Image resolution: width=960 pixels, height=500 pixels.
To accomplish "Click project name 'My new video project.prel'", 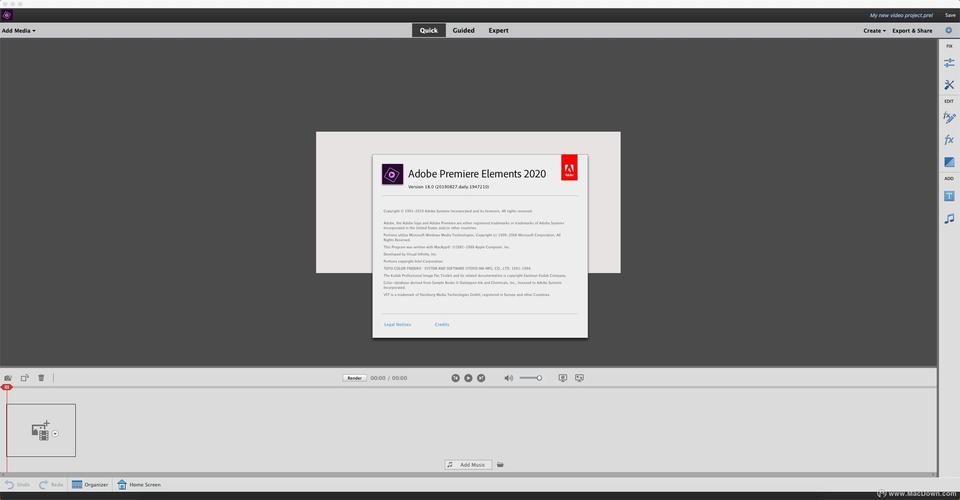I will point(901,15).
